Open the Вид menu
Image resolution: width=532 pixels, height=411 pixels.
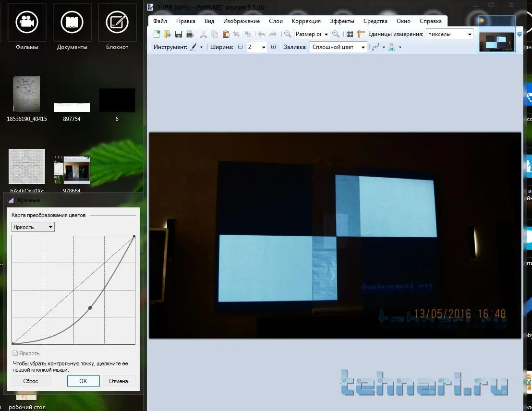click(x=209, y=21)
